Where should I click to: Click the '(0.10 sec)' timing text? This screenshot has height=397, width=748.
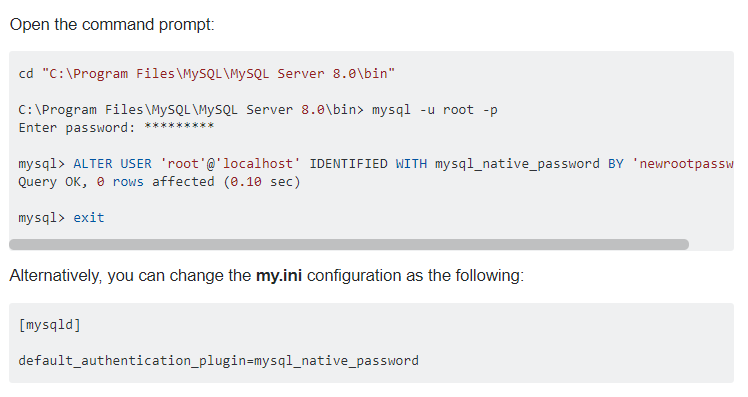click(261, 182)
